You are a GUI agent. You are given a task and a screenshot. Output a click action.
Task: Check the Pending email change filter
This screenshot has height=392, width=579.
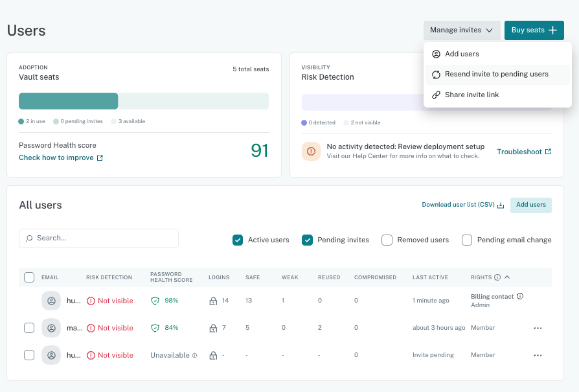tap(467, 240)
